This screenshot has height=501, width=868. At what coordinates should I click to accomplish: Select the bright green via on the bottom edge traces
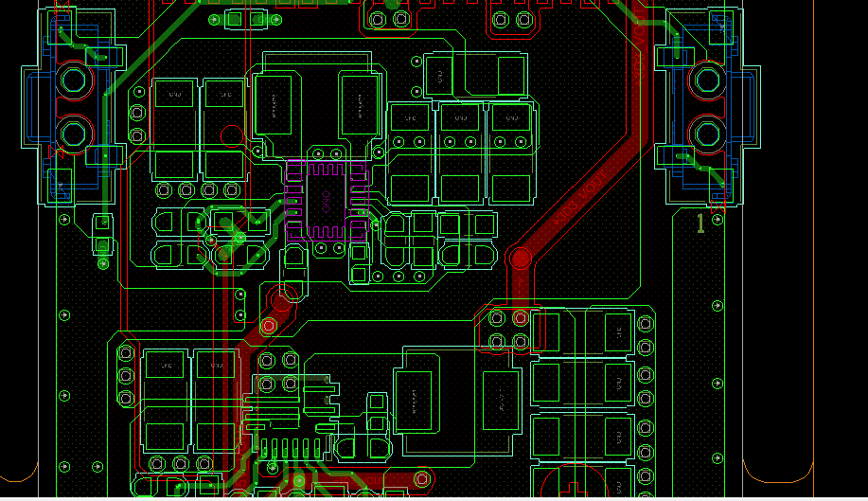click(x=299, y=480)
